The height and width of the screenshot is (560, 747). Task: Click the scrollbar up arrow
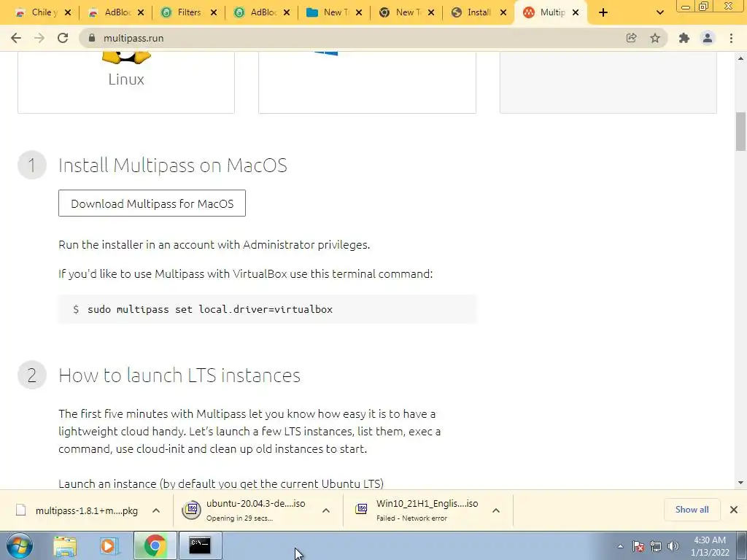coord(740,58)
